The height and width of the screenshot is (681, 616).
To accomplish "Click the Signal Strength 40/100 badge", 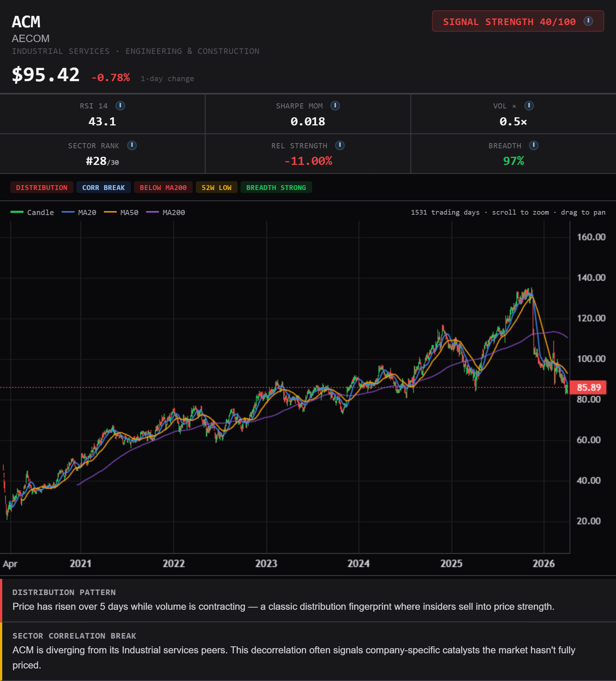I will tap(518, 21).
